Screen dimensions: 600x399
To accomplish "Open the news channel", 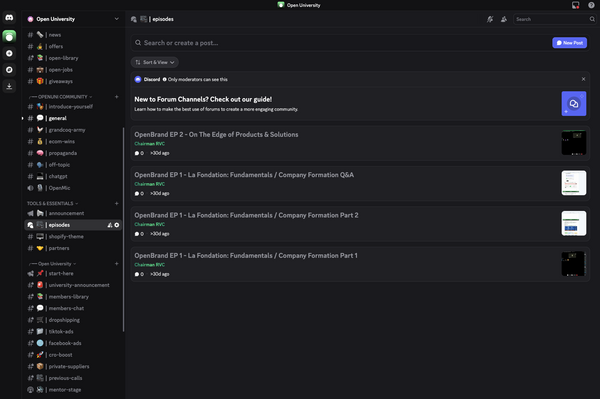I will point(73,35).
